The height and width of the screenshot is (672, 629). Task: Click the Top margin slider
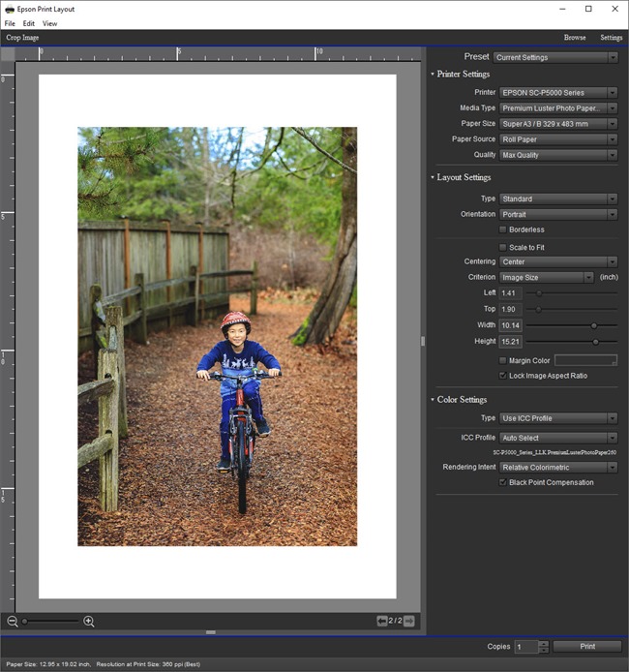[x=572, y=309]
